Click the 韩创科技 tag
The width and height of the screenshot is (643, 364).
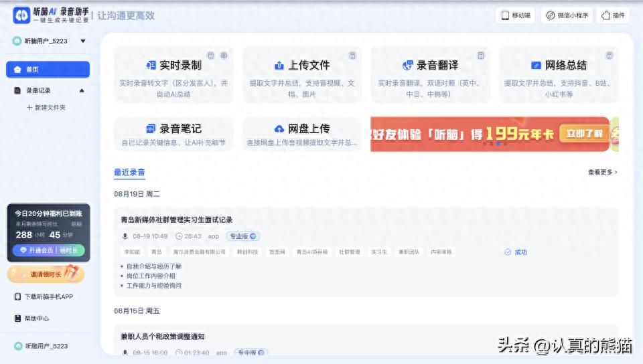coord(247,252)
